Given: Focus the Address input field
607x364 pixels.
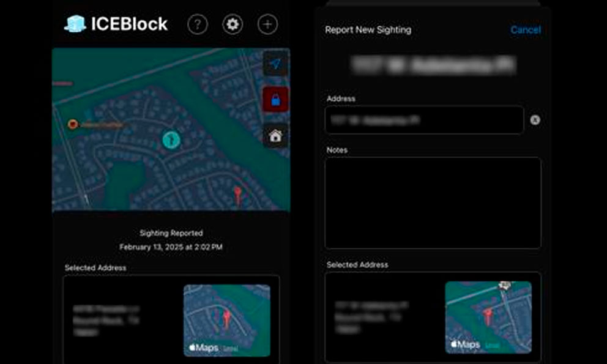Looking at the screenshot, I should (423, 121).
